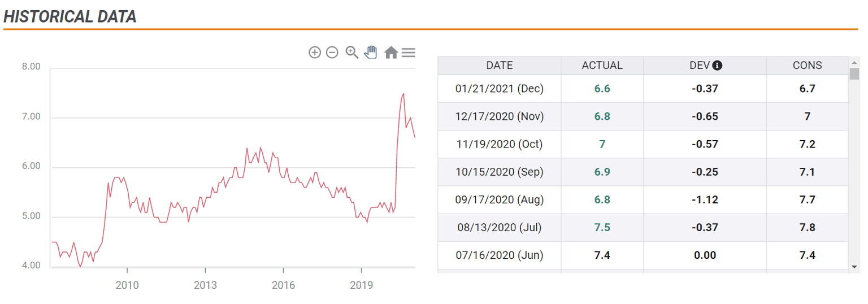
Task: Reset chart zoom with home icon
Action: (391, 53)
